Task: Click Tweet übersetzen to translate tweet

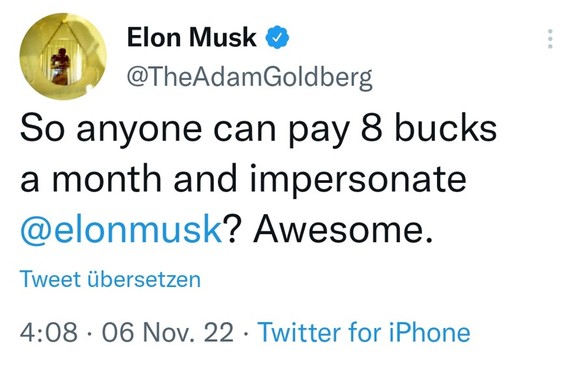Action: coord(110,279)
